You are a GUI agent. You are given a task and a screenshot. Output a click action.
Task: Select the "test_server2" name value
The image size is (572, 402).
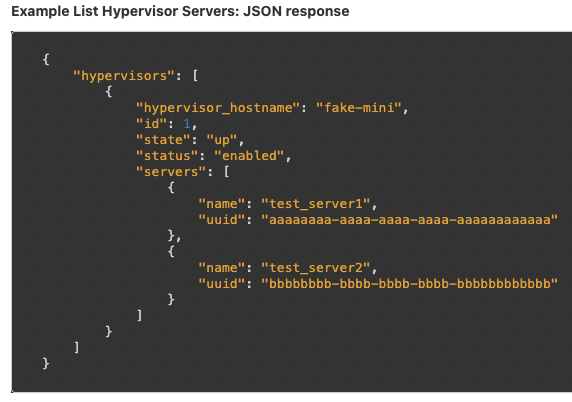point(316,268)
